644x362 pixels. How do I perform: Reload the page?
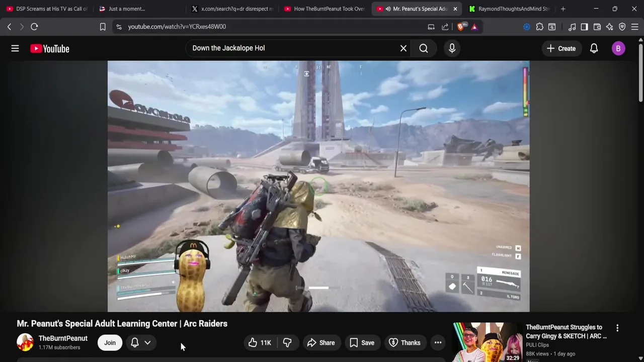point(34,27)
